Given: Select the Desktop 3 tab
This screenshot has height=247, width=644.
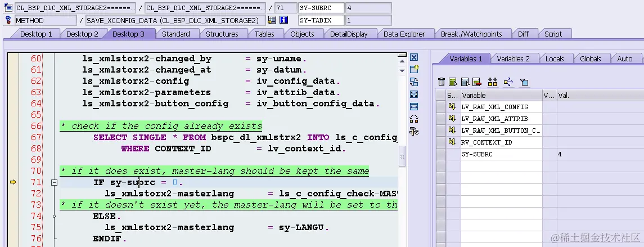Looking at the screenshot, I should point(129,34).
